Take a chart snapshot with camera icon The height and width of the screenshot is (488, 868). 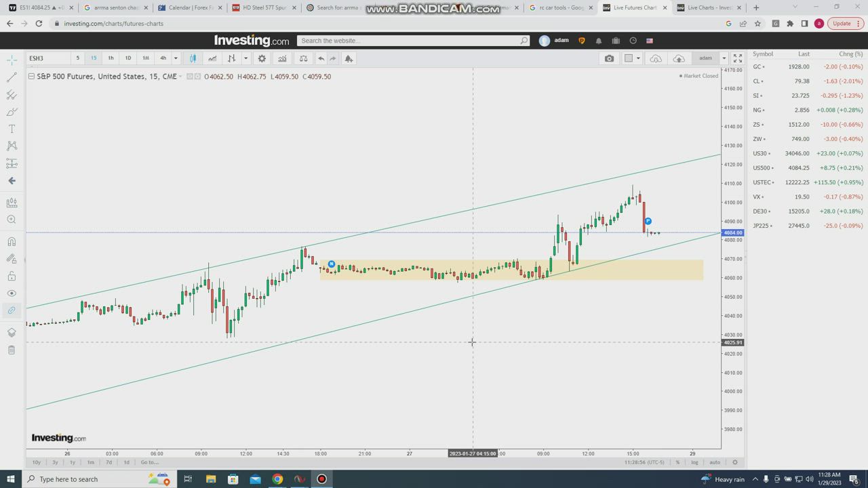[609, 58]
